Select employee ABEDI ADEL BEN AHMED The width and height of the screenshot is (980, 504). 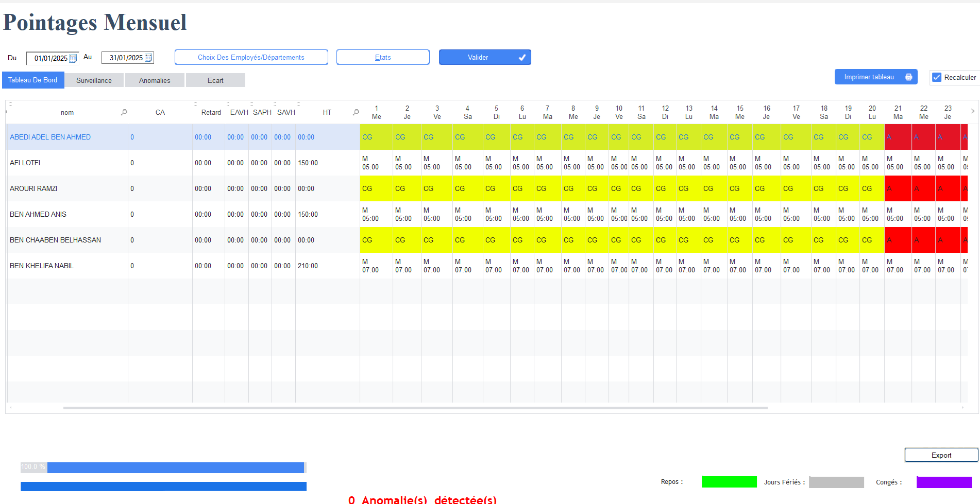(x=50, y=137)
